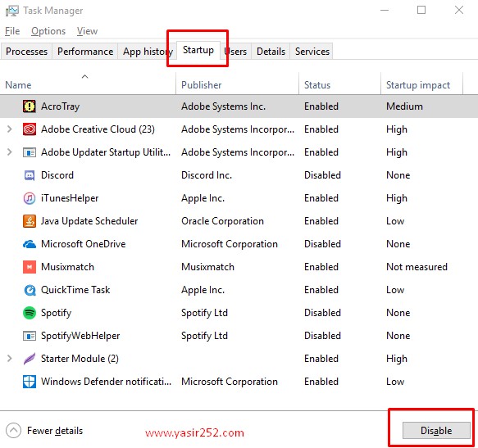Click the Musixmatch icon

[30, 267]
